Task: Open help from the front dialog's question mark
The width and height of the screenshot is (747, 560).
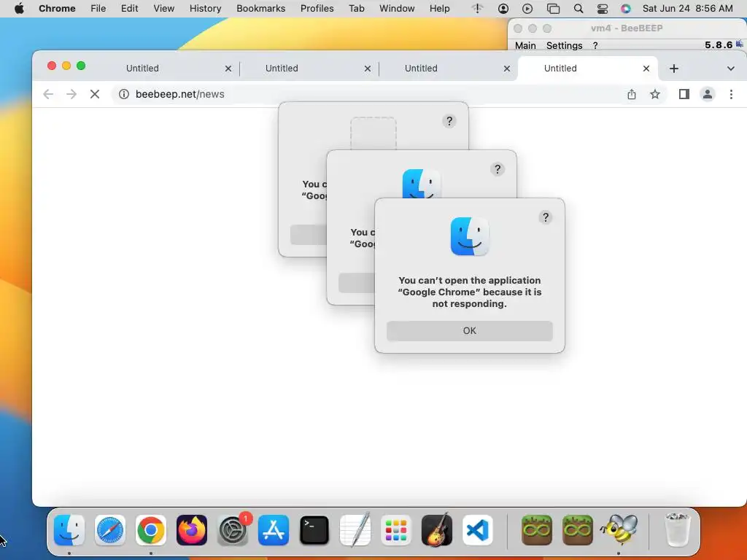Action: 546,217
